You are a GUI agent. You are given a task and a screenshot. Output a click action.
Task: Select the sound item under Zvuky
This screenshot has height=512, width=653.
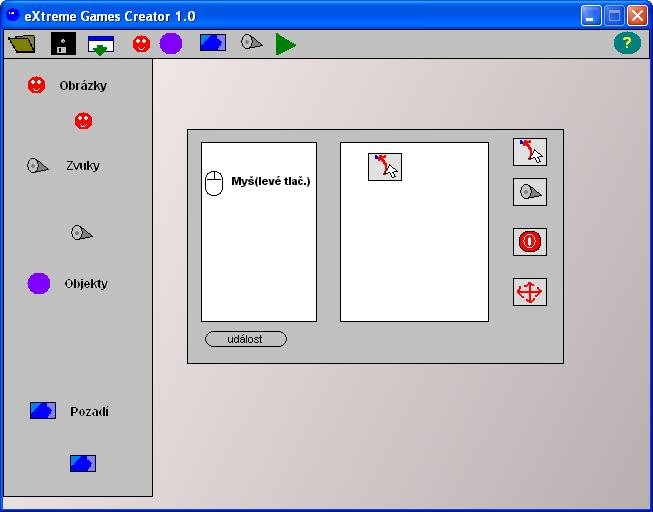[81, 233]
